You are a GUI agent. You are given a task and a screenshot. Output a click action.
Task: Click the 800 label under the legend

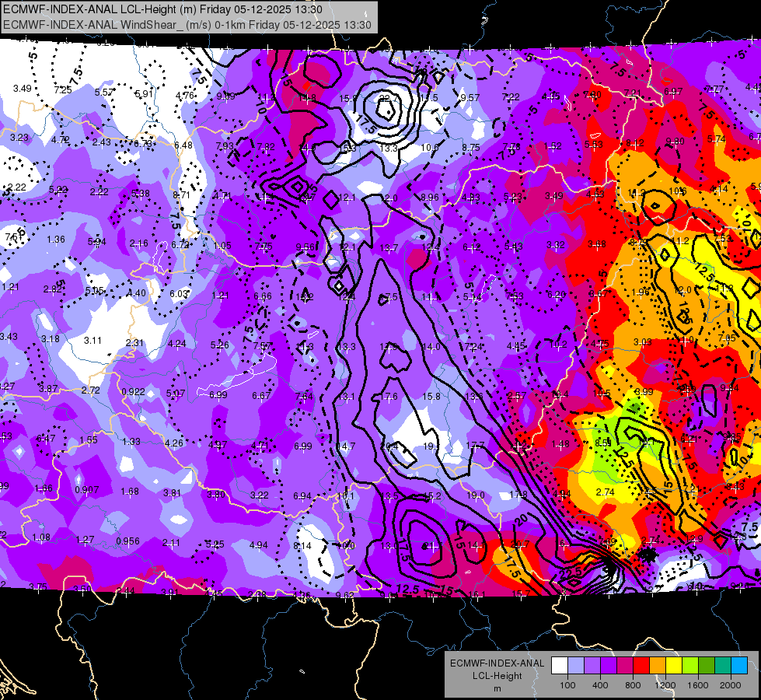click(633, 685)
